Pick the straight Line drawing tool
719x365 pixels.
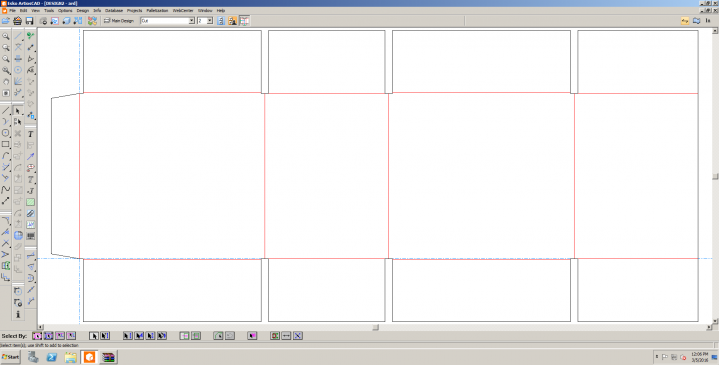(6, 111)
